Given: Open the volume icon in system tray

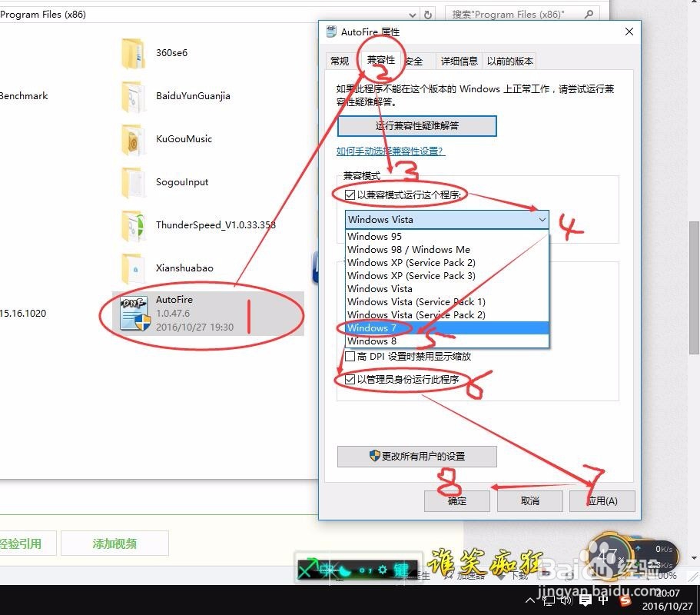Looking at the screenshot, I should 566,600.
